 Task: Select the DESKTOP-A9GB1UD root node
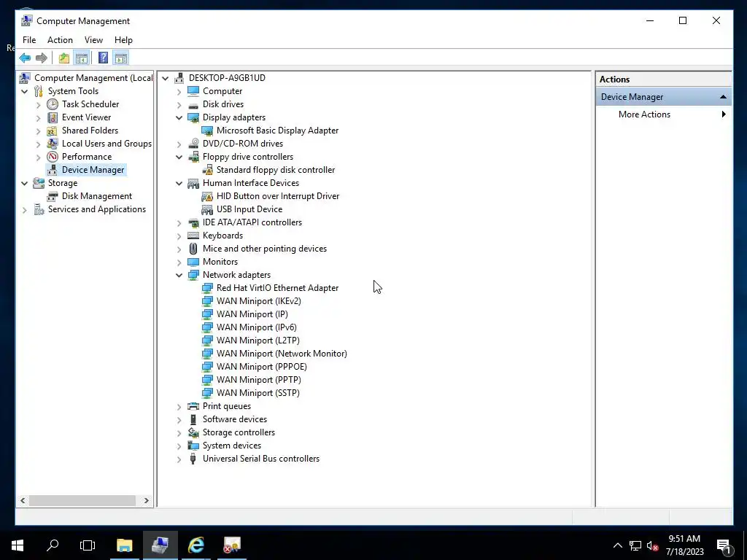[227, 77]
